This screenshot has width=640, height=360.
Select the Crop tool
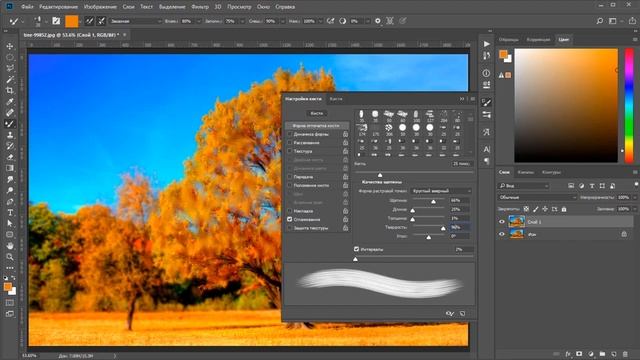10,91
